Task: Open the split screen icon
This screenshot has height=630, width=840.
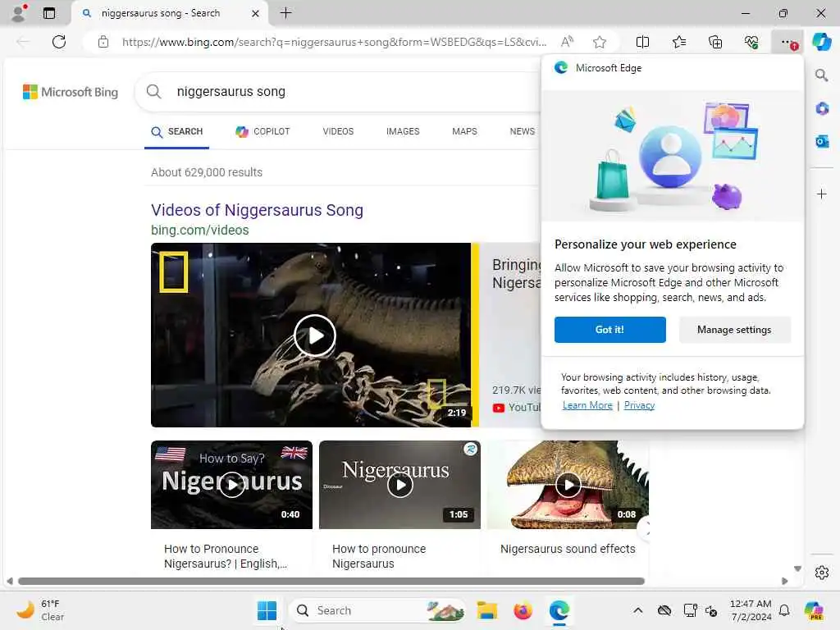Action: (x=642, y=42)
